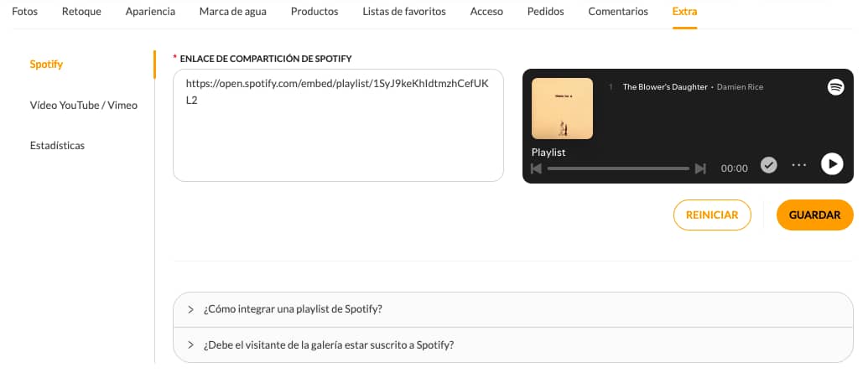Open the Damien Rice artist link
The image size is (868, 378).
coord(741,87)
